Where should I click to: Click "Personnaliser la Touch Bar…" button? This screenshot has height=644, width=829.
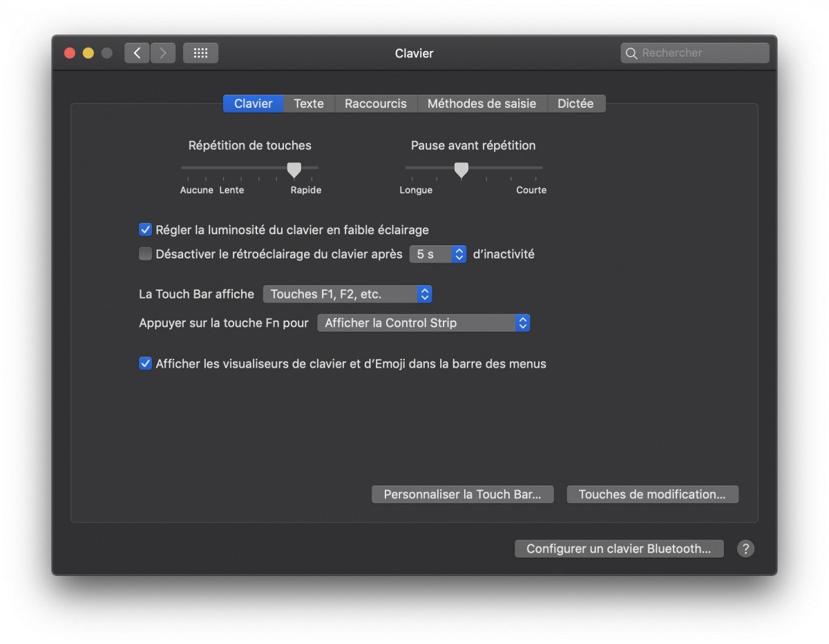pos(461,493)
